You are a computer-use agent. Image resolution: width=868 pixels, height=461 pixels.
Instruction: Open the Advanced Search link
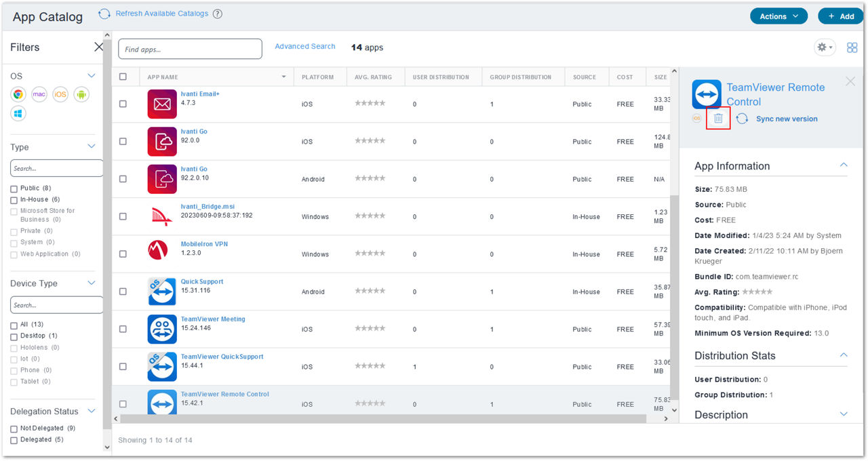(x=304, y=47)
